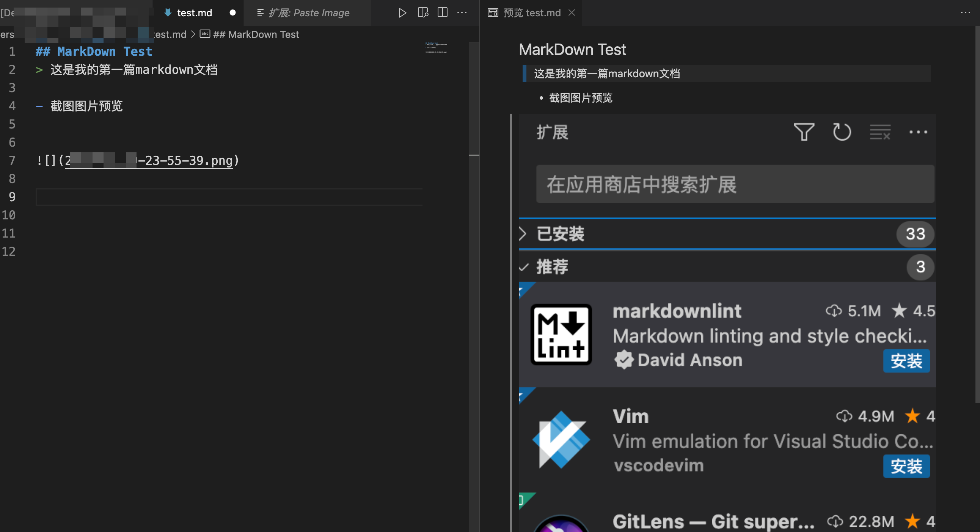Click the markdownlint extension icon

click(561, 335)
